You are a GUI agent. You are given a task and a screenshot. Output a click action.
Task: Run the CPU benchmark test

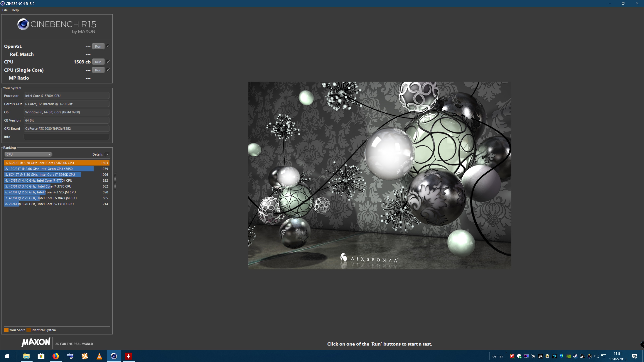click(x=98, y=62)
